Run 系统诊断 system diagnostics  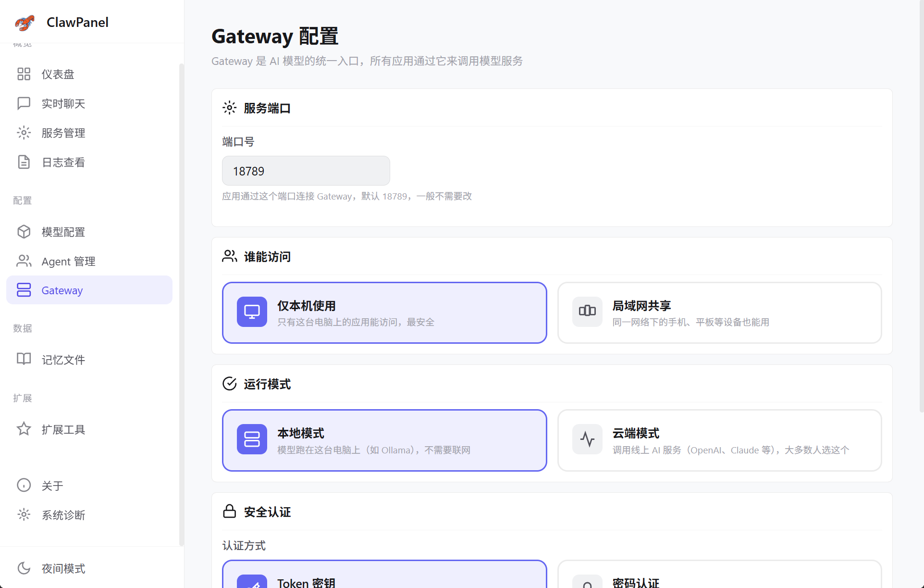click(63, 515)
